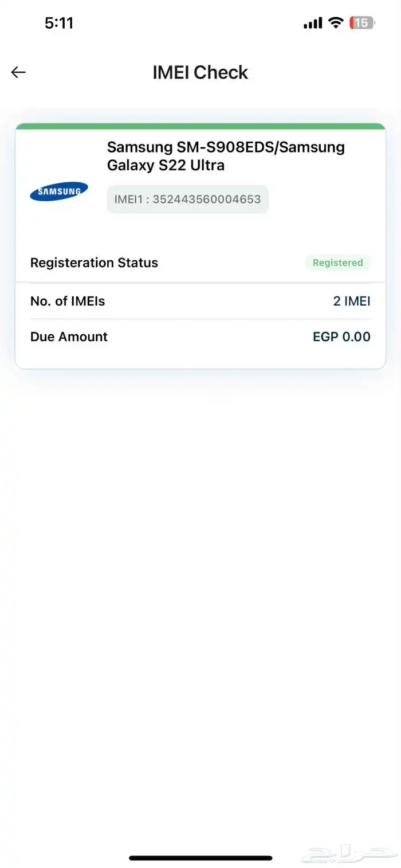This screenshot has width=401, height=868.
Task: Click the SM-S908EDS model number text
Action: pos(218,147)
